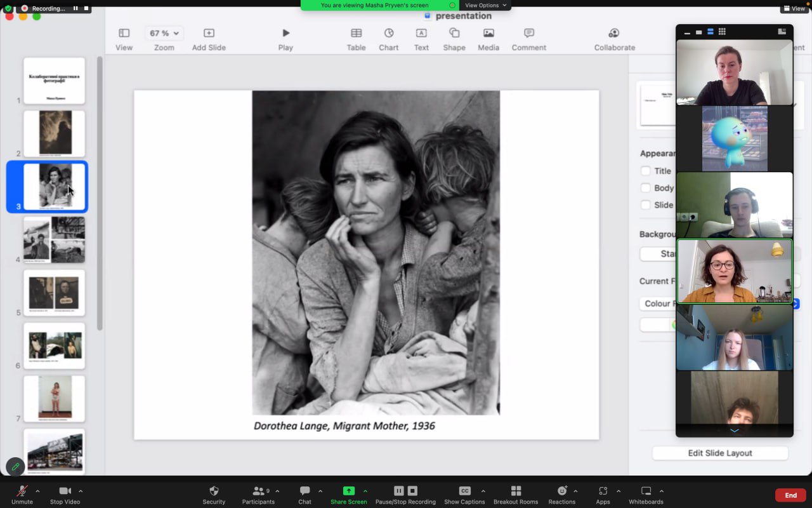Click the Play toolbar item

(285, 33)
